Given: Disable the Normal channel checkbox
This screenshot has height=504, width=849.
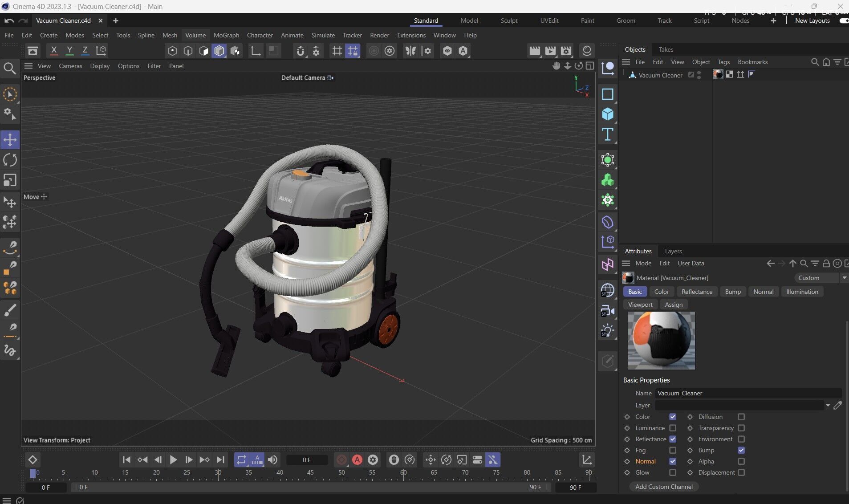Looking at the screenshot, I should [673, 461].
